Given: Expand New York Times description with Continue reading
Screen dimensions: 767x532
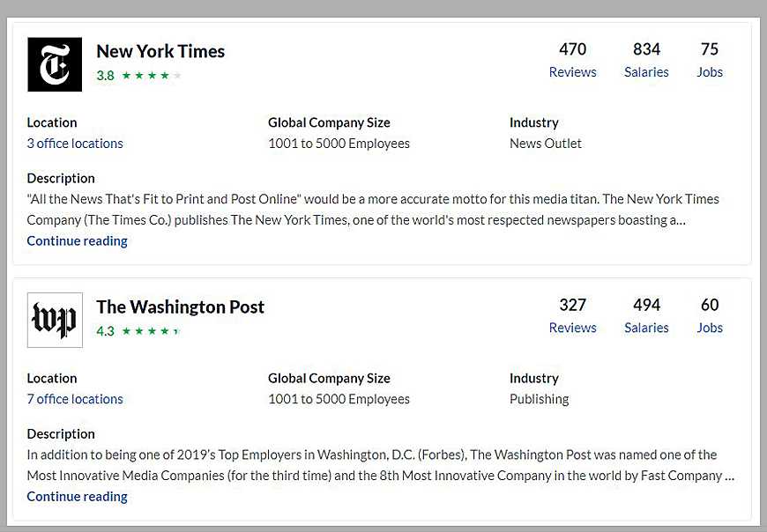Looking at the screenshot, I should pos(77,240).
